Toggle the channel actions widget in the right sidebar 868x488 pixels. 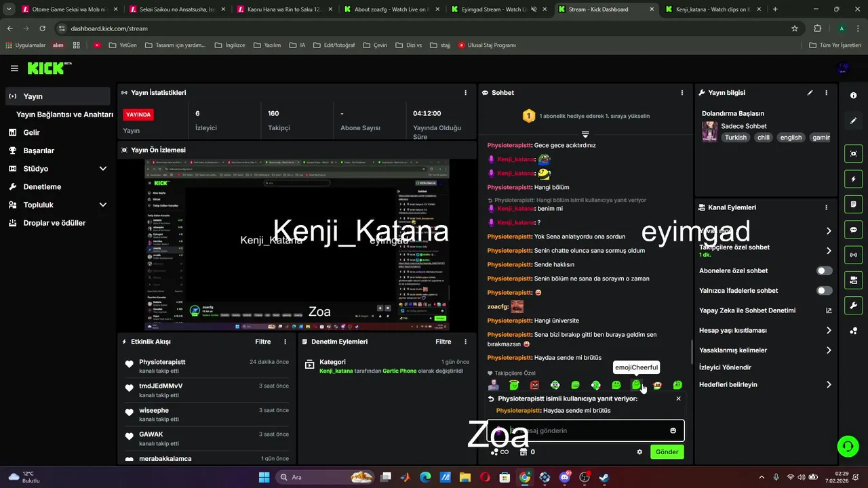(x=853, y=280)
